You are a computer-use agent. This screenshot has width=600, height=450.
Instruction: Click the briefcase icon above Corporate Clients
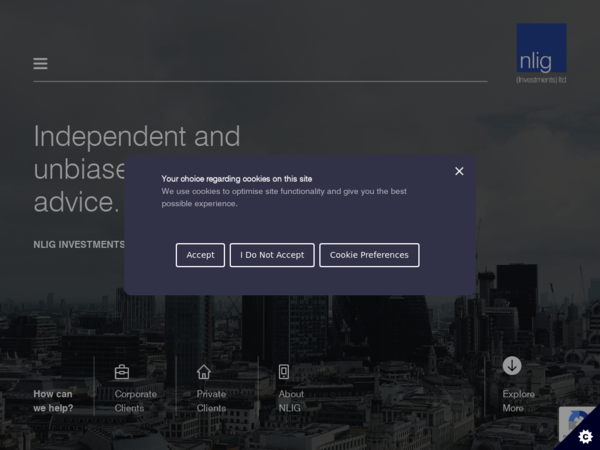coord(122,372)
